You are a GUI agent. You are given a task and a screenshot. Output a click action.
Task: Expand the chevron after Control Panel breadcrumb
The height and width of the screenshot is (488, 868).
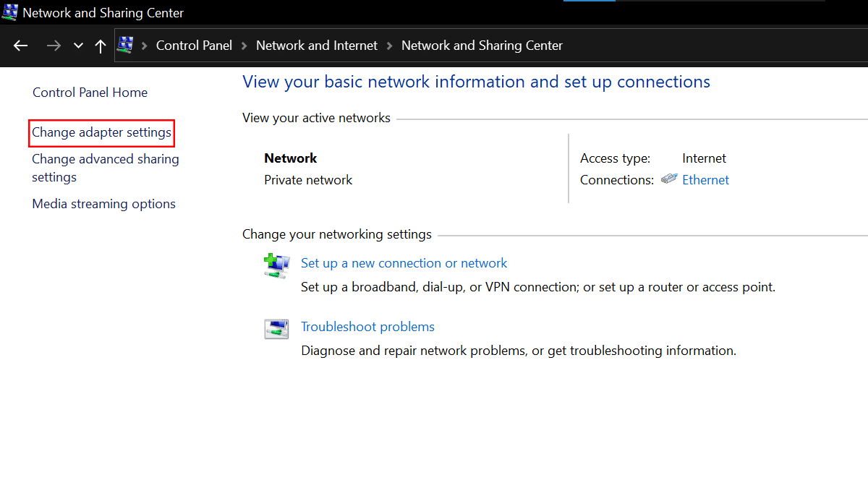coord(244,46)
